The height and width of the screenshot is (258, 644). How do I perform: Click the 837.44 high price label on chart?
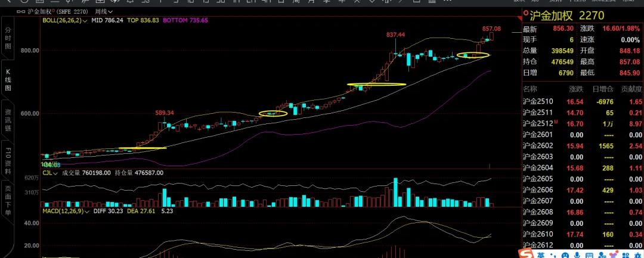(x=395, y=35)
